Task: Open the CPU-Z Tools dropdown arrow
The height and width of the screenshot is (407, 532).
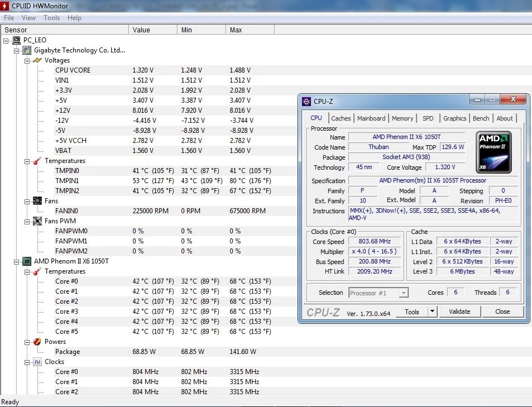Action: (432, 312)
